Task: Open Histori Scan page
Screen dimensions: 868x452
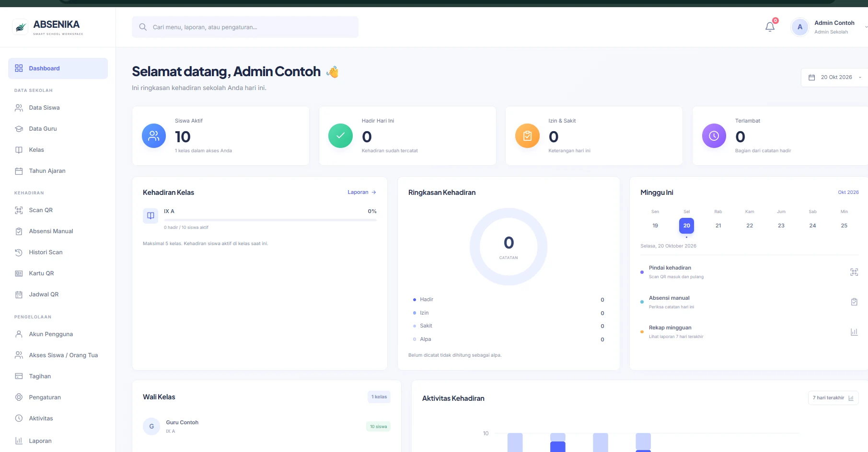Action: point(58,252)
